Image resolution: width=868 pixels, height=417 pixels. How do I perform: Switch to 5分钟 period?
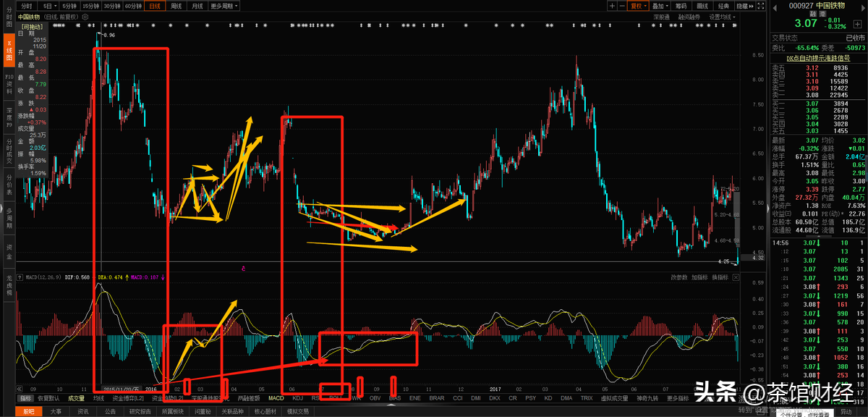tap(68, 6)
